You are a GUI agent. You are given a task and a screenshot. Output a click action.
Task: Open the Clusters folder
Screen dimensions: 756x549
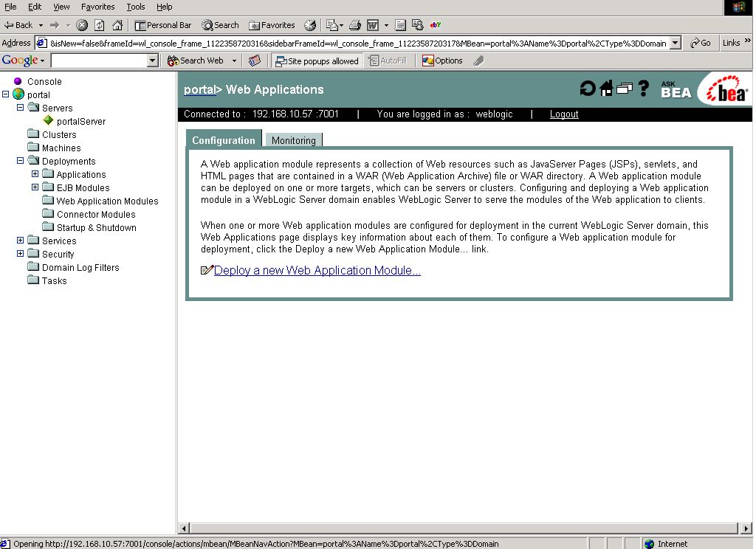59,134
